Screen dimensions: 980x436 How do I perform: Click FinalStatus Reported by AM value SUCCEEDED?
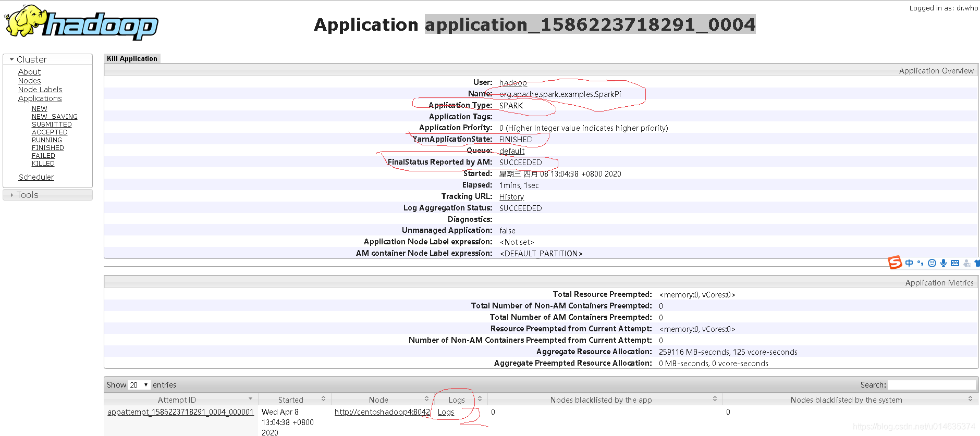(x=520, y=163)
